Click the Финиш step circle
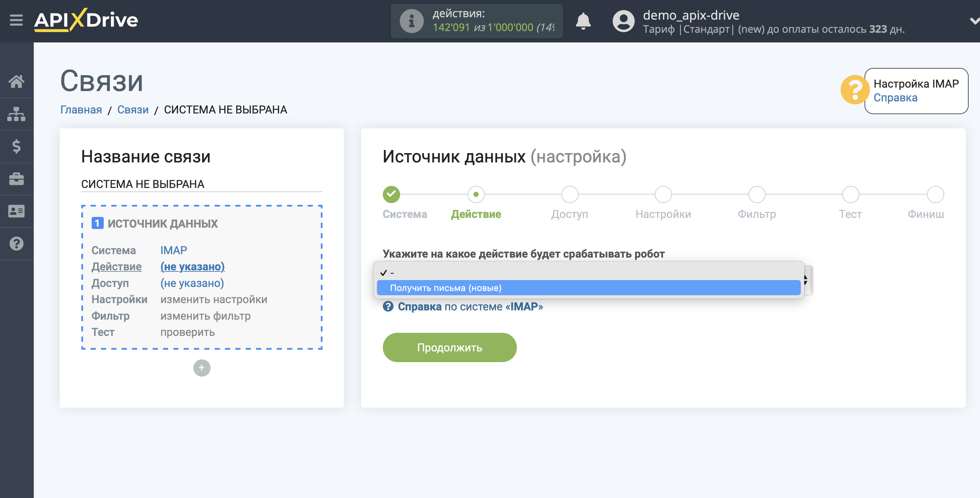The width and height of the screenshot is (980, 498). click(x=935, y=194)
